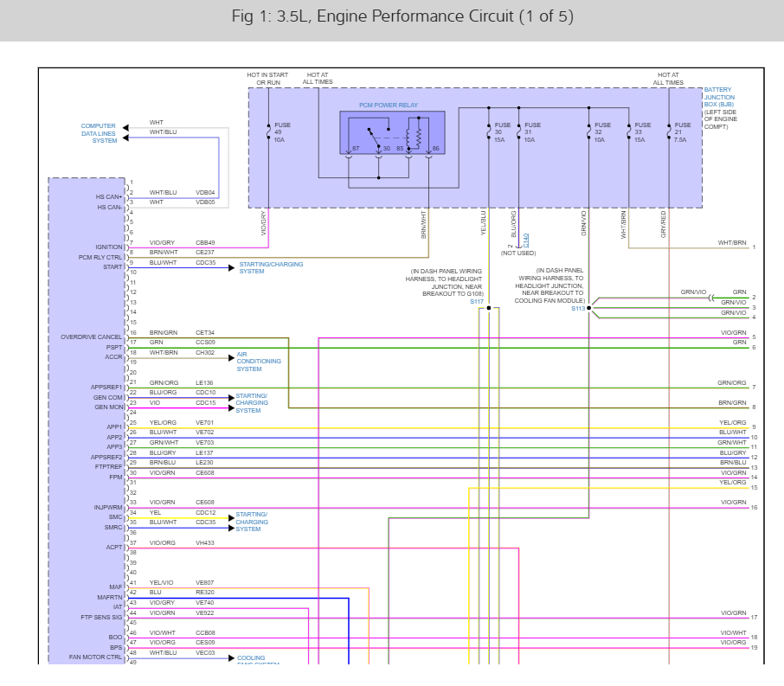Click circuit code VE807

tap(204, 583)
